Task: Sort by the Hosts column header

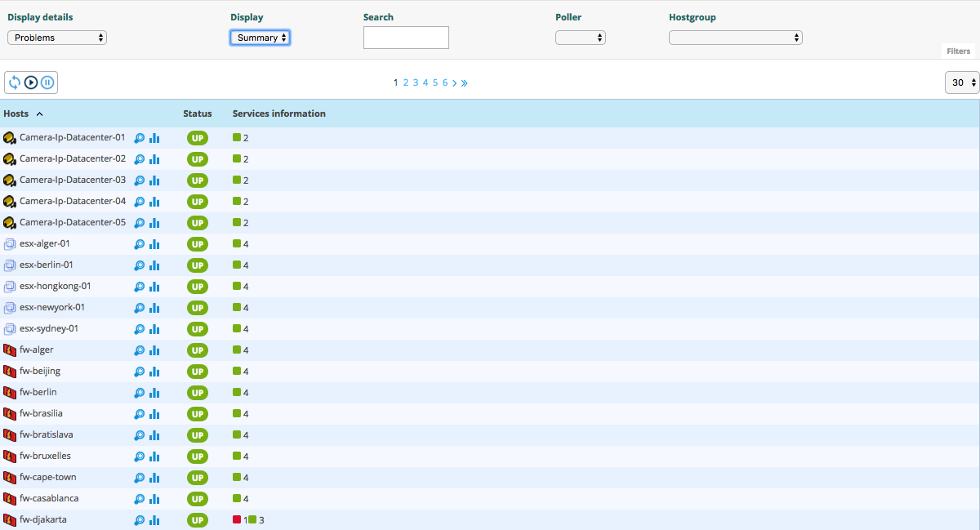Action: point(17,114)
